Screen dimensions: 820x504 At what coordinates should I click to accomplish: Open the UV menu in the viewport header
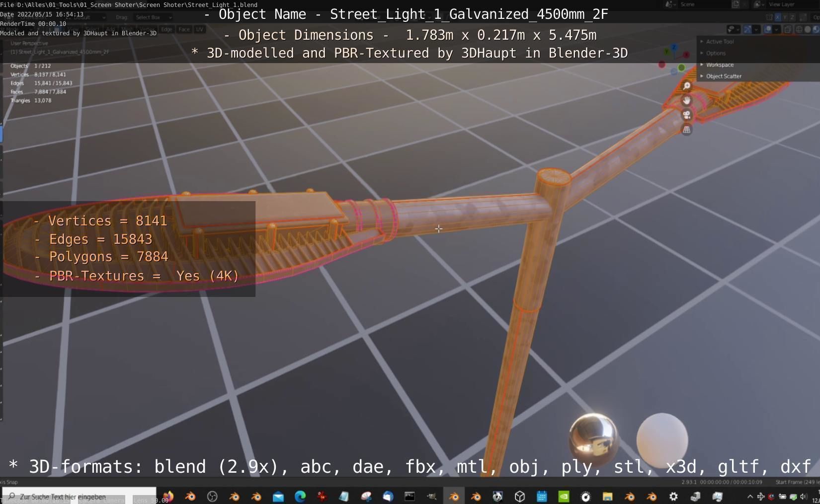tap(199, 29)
